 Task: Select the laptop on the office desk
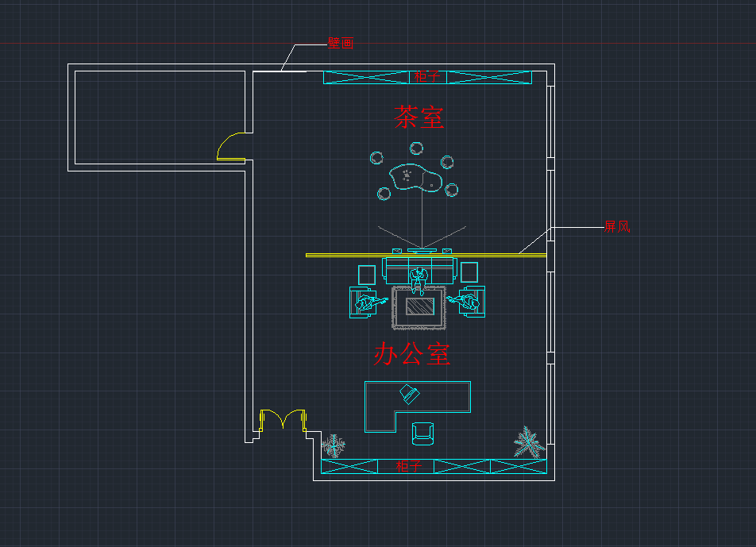(410, 395)
